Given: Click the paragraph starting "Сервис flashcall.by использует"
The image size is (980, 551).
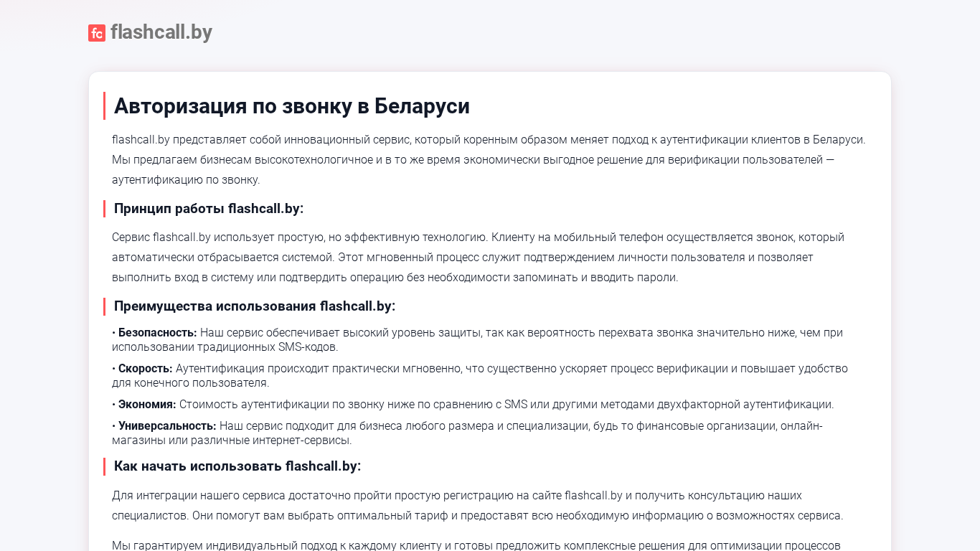Looking at the screenshot, I should (479, 258).
